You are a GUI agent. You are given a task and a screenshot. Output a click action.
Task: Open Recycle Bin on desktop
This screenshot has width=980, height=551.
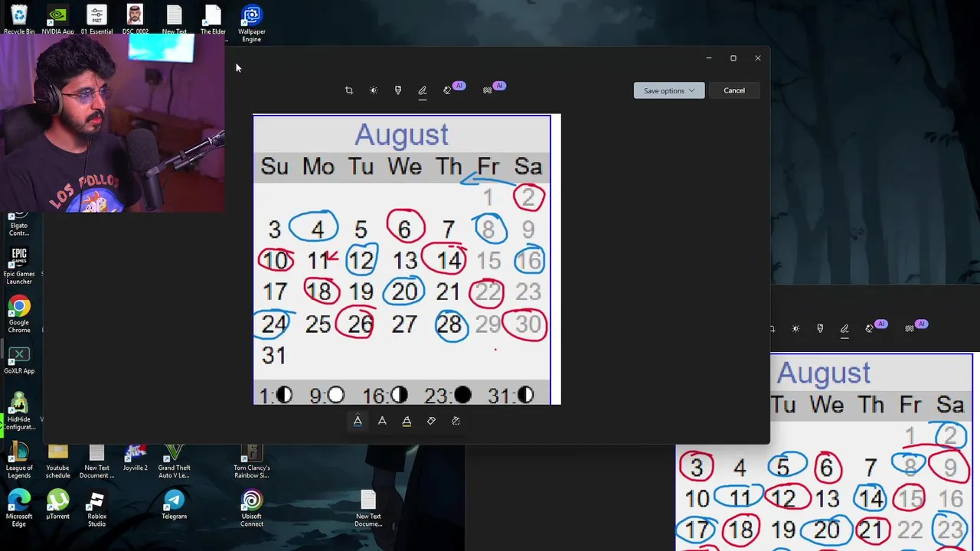[19, 20]
